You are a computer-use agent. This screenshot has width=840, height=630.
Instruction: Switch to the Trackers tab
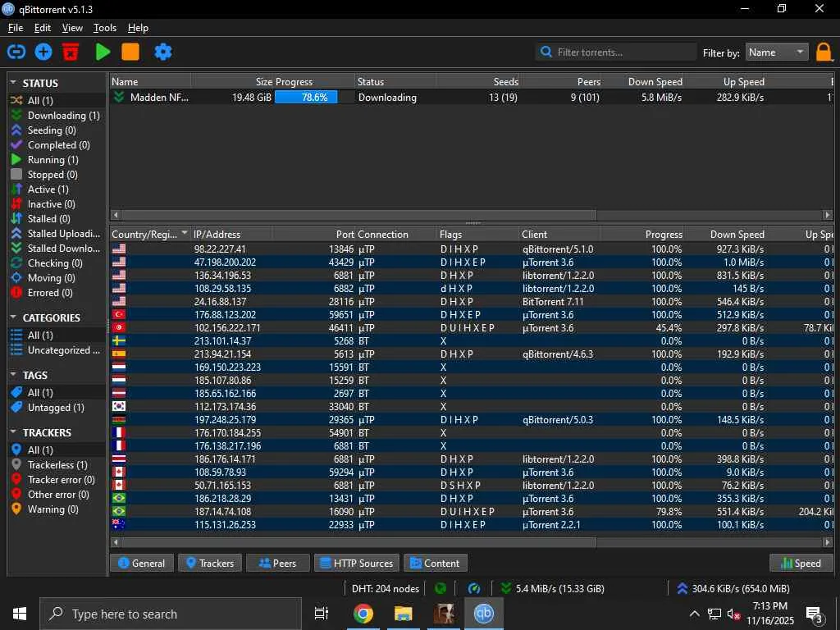click(210, 563)
